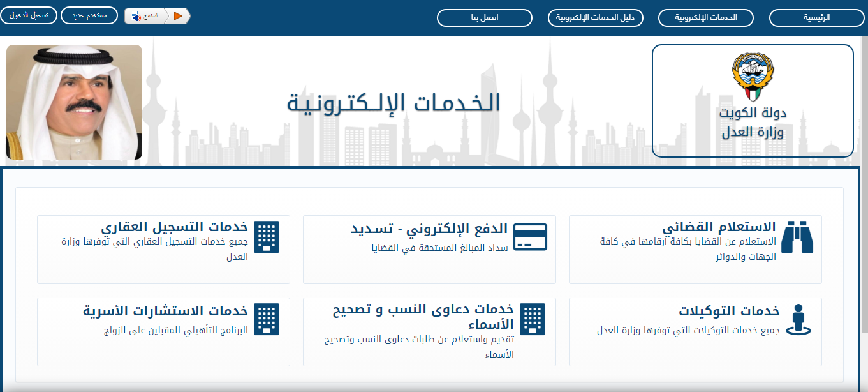Open دليل الخدمات الإلكترونية menu item

[596, 18]
